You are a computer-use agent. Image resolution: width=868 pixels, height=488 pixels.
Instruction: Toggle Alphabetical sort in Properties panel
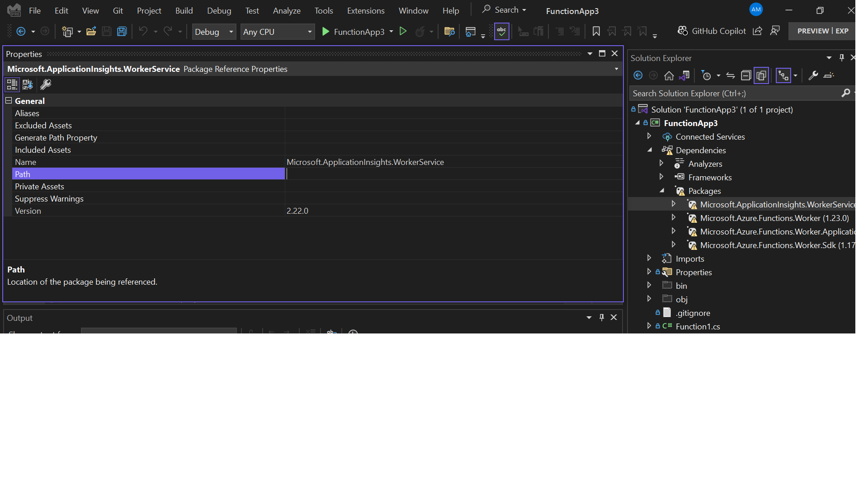[x=28, y=84]
